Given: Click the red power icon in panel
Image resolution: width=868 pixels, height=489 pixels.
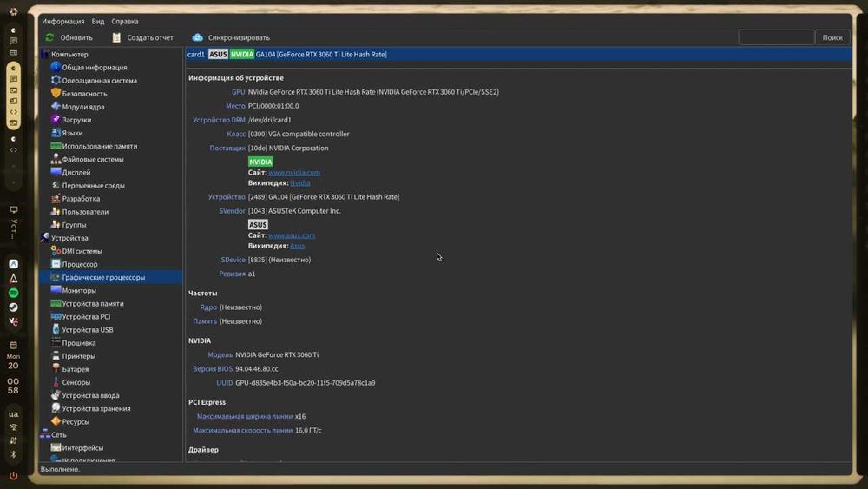Looking at the screenshot, I should coord(13,476).
